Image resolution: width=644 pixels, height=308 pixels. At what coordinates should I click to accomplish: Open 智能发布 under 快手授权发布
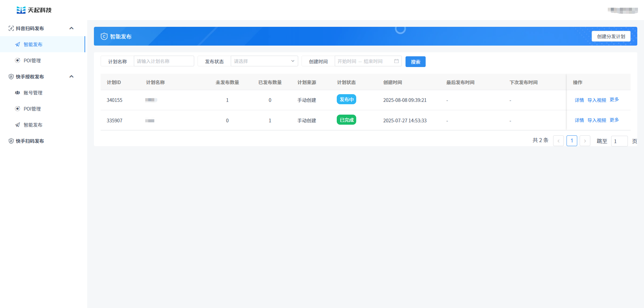click(x=33, y=125)
